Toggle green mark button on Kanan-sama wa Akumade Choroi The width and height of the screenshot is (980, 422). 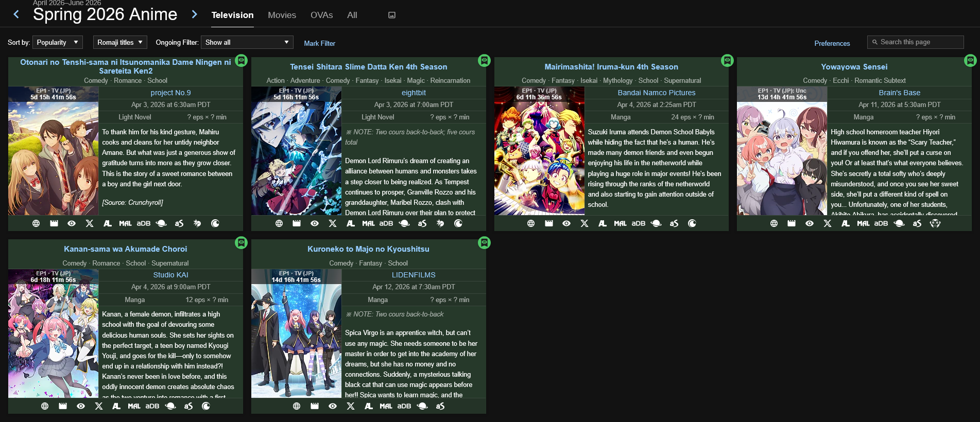(241, 242)
